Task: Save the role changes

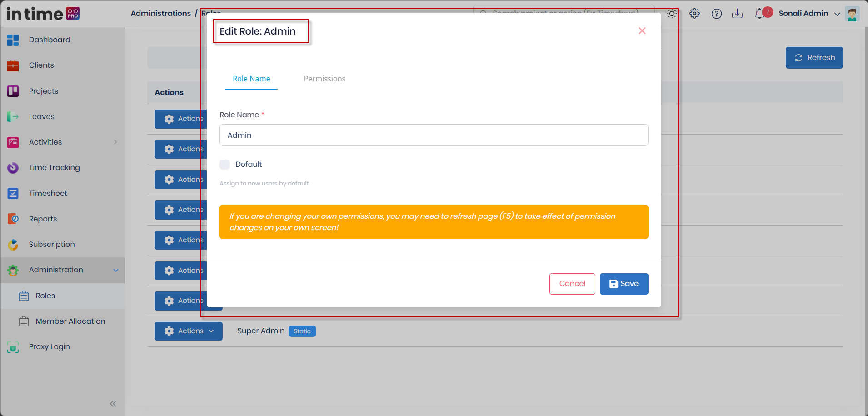Action: point(624,284)
